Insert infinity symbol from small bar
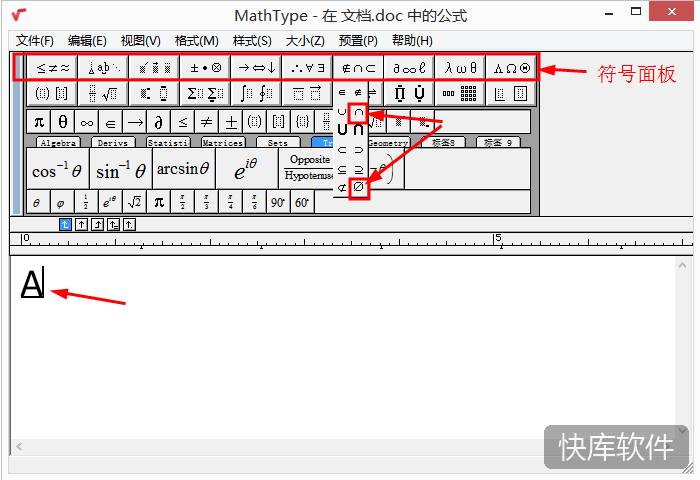This screenshot has width=700, height=480. click(x=87, y=122)
